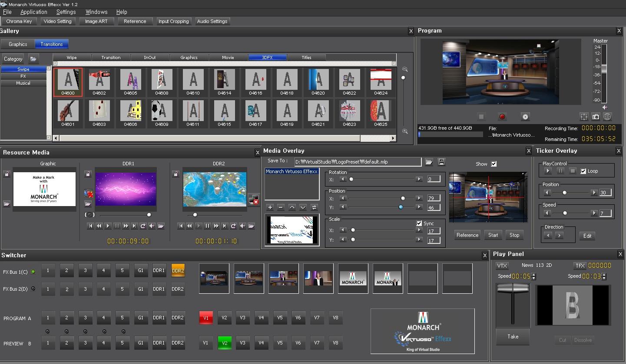626x364 pixels.
Task: Toggle FX Bus 2(D) indicator
Action: click(33, 289)
